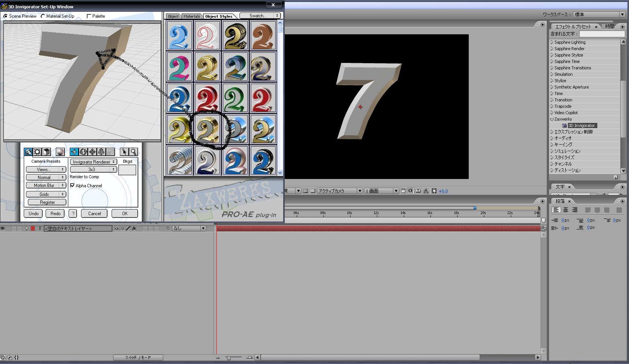629x364 pixels.
Task: Click the OK button
Action: [x=125, y=213]
